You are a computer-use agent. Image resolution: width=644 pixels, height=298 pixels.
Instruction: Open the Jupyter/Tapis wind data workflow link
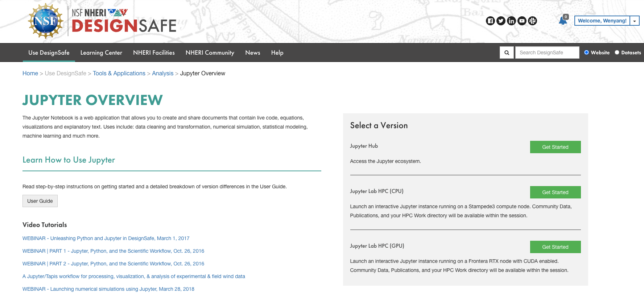[x=134, y=276]
